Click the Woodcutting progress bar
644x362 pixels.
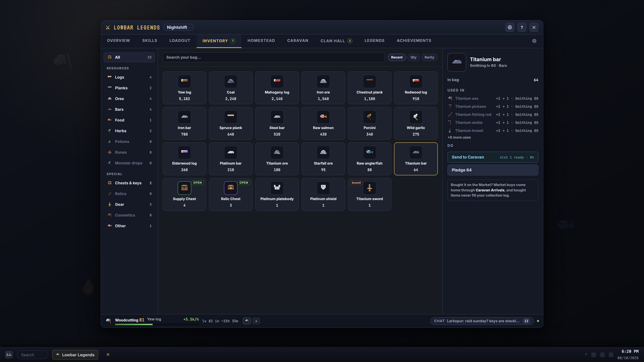click(157, 324)
